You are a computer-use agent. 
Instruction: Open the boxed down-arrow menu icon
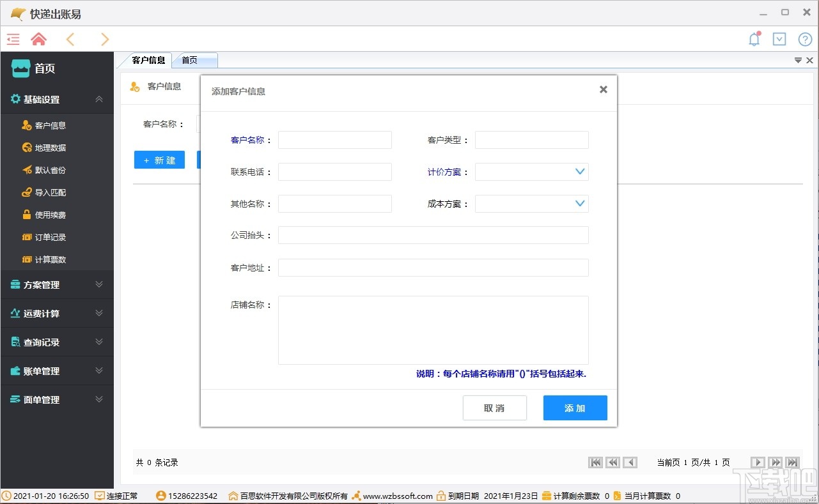(779, 39)
